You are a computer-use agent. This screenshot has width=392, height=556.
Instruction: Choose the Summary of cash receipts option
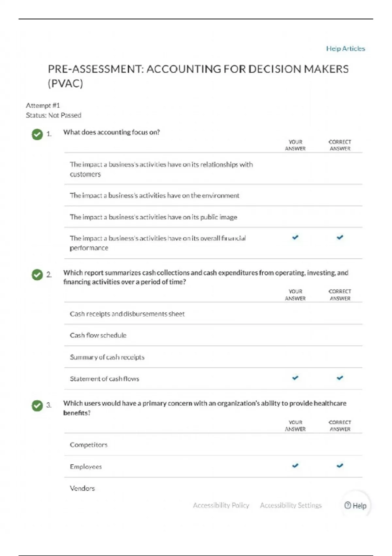click(107, 357)
